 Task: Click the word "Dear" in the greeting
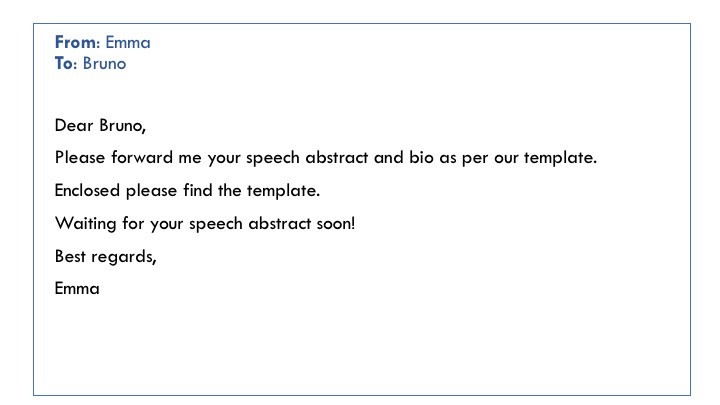(74, 125)
